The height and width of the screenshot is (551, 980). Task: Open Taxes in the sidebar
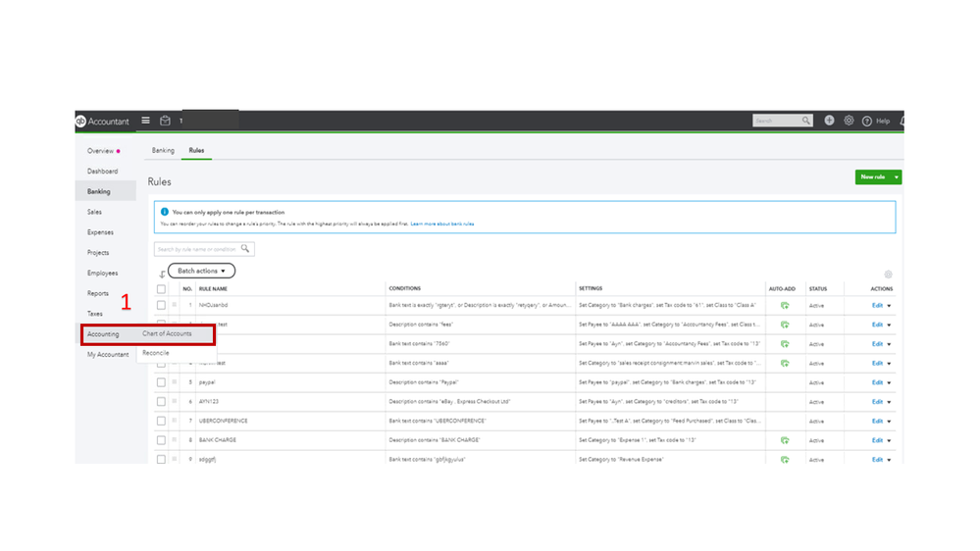95,314
